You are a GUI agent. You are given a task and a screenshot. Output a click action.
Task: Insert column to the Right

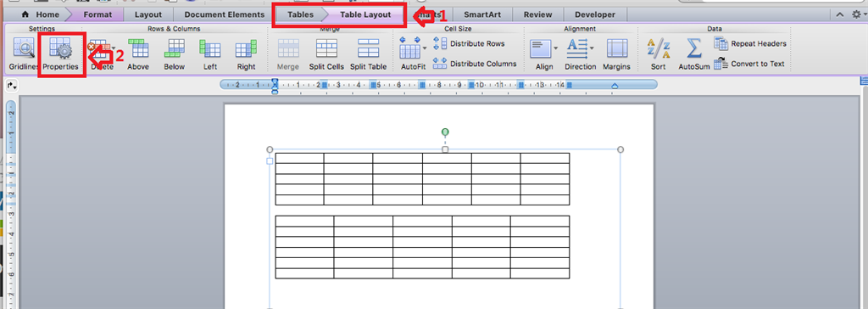tap(246, 53)
